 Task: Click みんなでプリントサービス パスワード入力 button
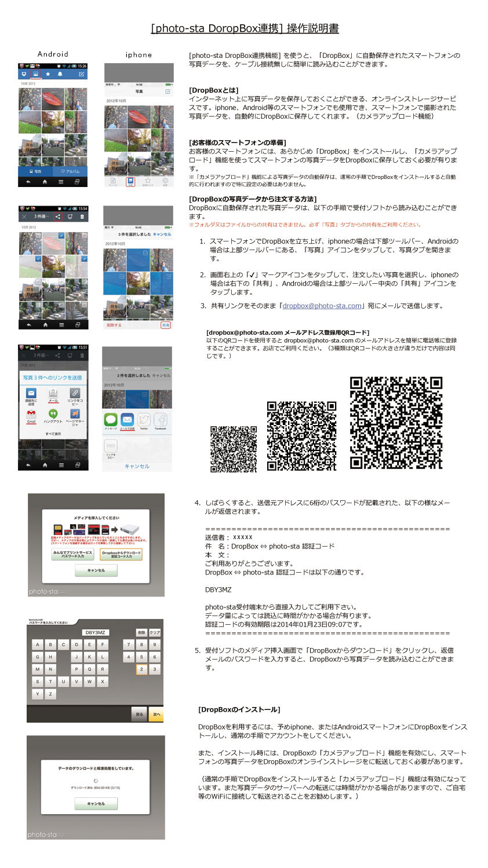pyautogui.click(x=74, y=554)
